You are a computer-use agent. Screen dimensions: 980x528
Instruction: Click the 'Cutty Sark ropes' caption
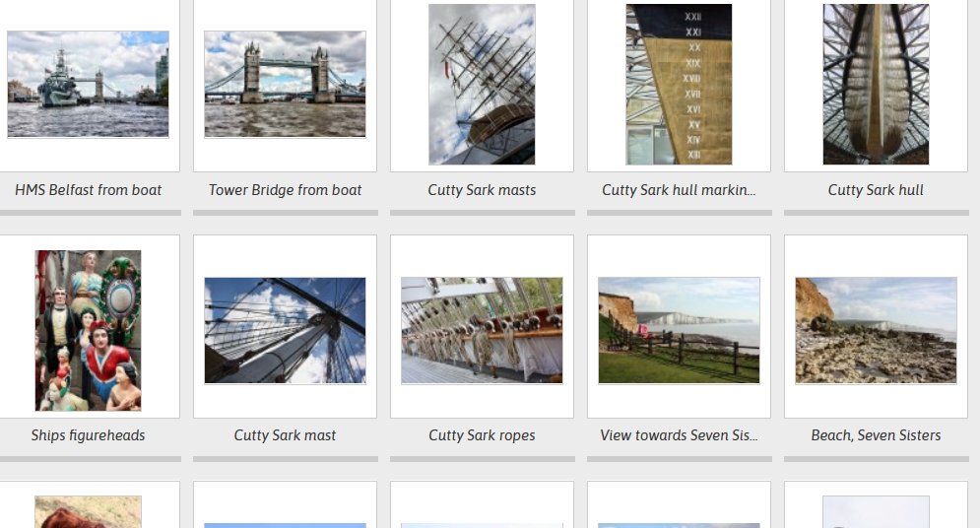coord(482,435)
